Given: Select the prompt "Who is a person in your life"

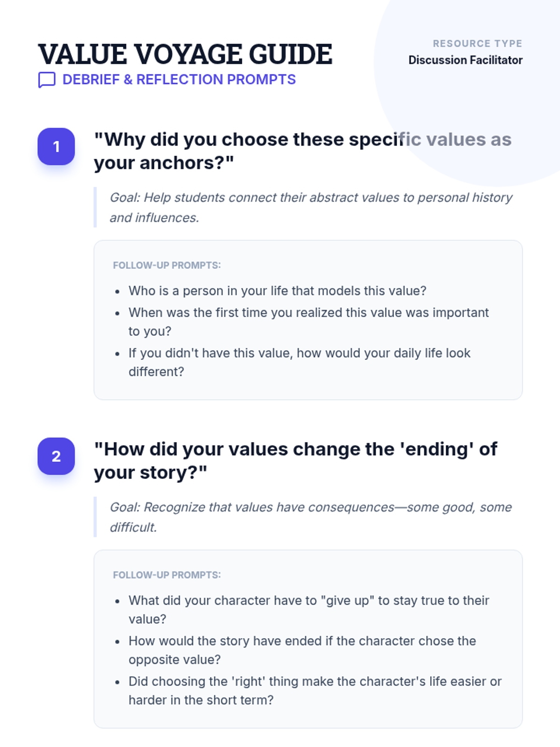Looking at the screenshot, I should pyautogui.click(x=277, y=291).
